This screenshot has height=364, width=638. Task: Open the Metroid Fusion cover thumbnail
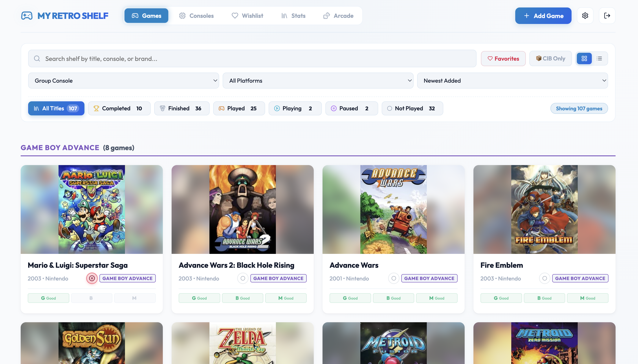(x=393, y=343)
